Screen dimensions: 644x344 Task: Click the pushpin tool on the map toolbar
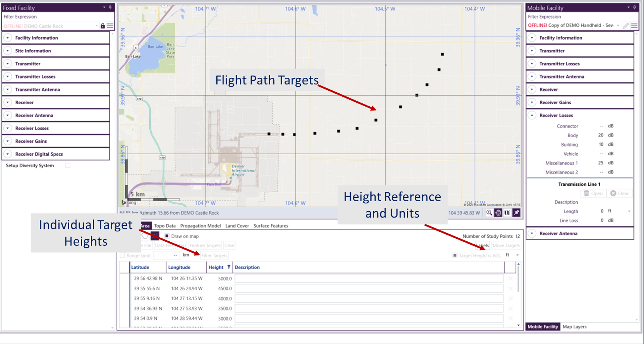516,213
